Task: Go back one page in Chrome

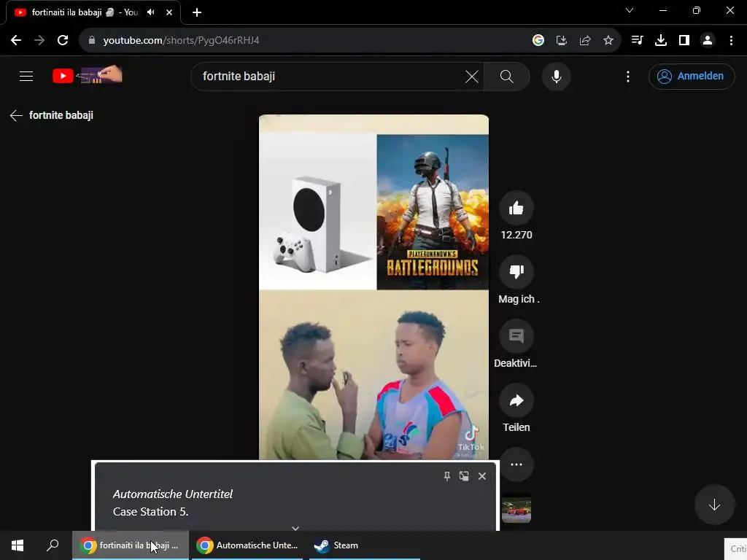Action: click(16, 41)
